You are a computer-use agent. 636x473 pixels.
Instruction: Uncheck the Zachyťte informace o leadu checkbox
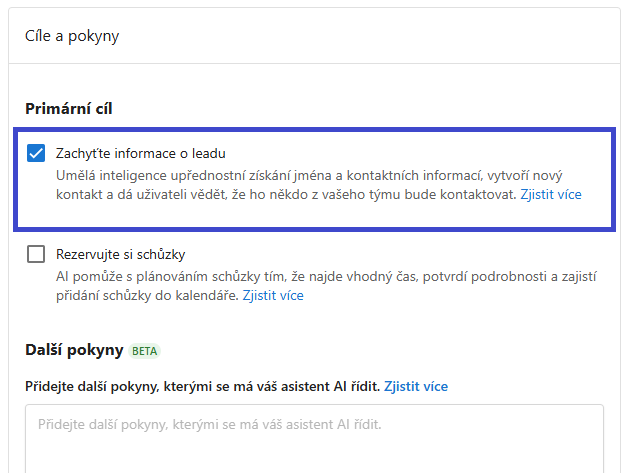click(x=36, y=153)
